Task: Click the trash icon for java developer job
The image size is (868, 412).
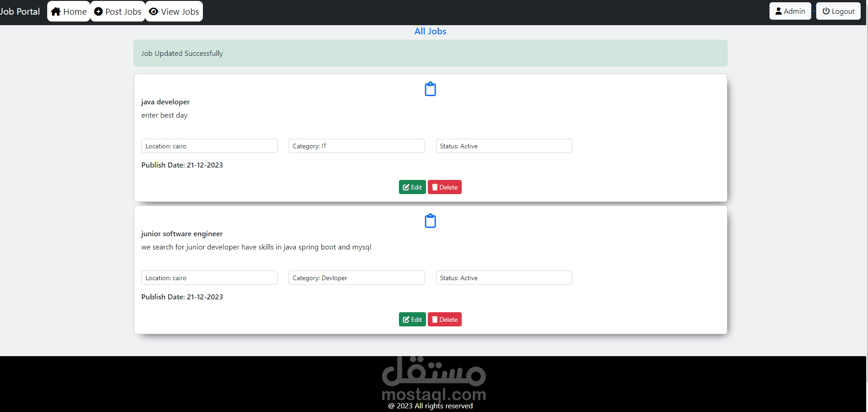Action: 435,187
